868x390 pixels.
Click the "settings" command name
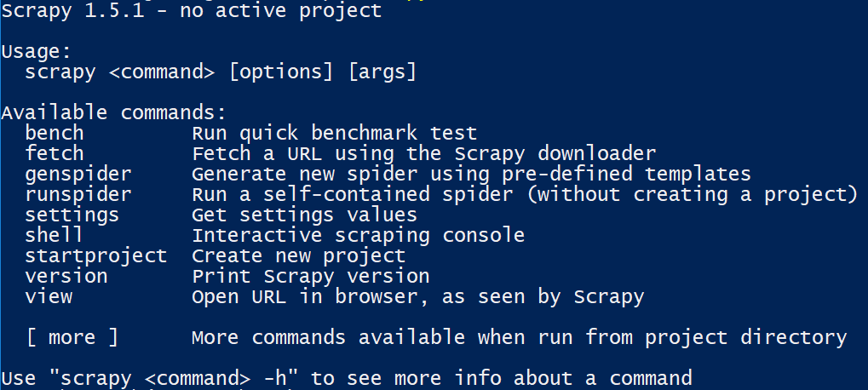pyautogui.click(x=72, y=215)
